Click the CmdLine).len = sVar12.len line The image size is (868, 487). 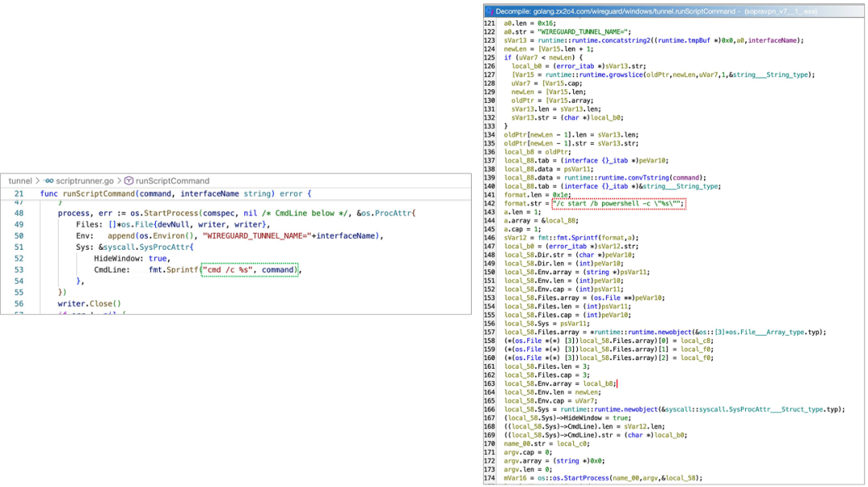coord(584,427)
